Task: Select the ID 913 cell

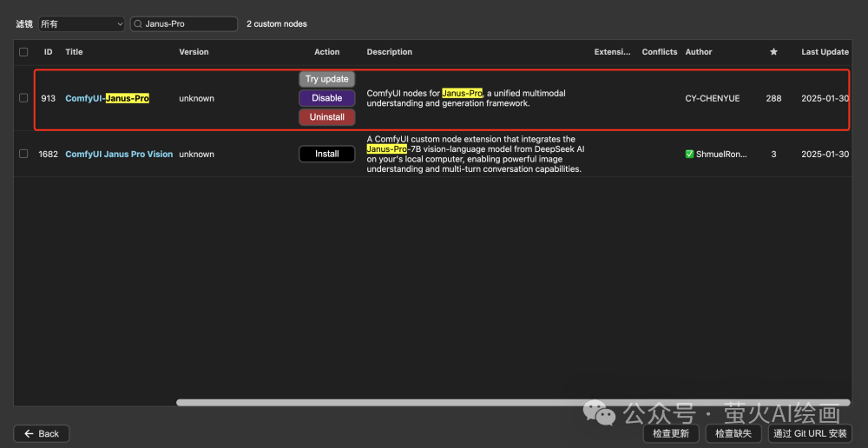Action: point(48,99)
